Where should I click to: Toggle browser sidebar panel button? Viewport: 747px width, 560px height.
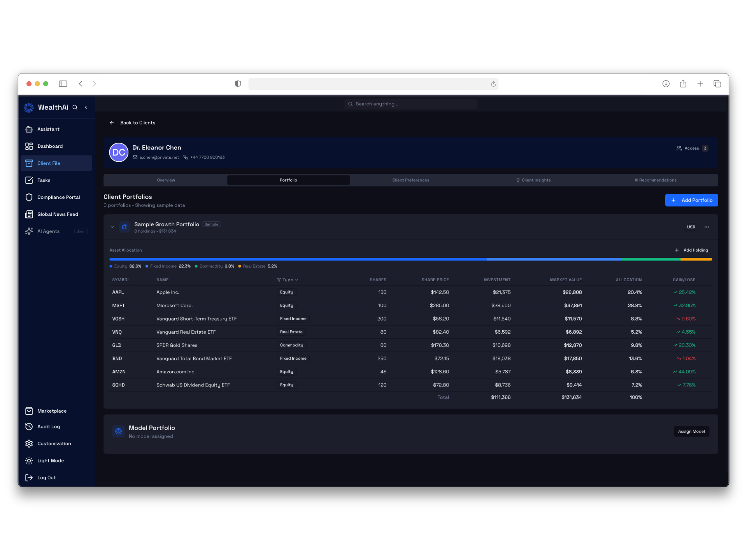tap(63, 84)
